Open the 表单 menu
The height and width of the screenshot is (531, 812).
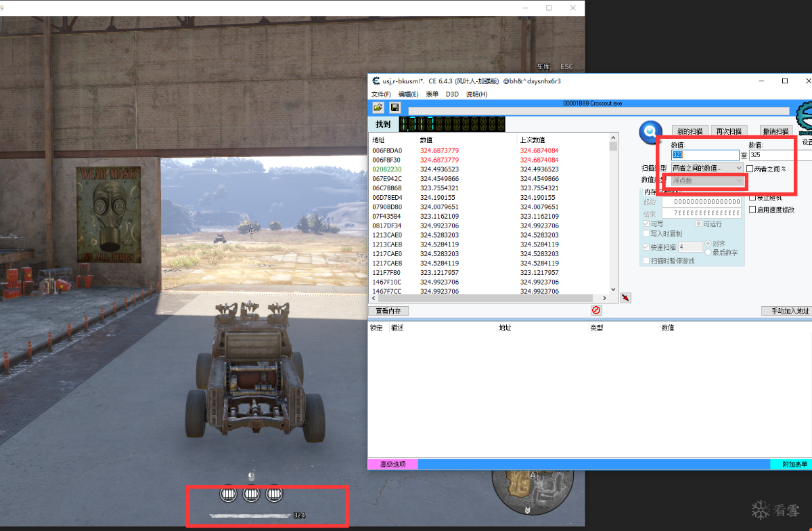click(x=432, y=94)
